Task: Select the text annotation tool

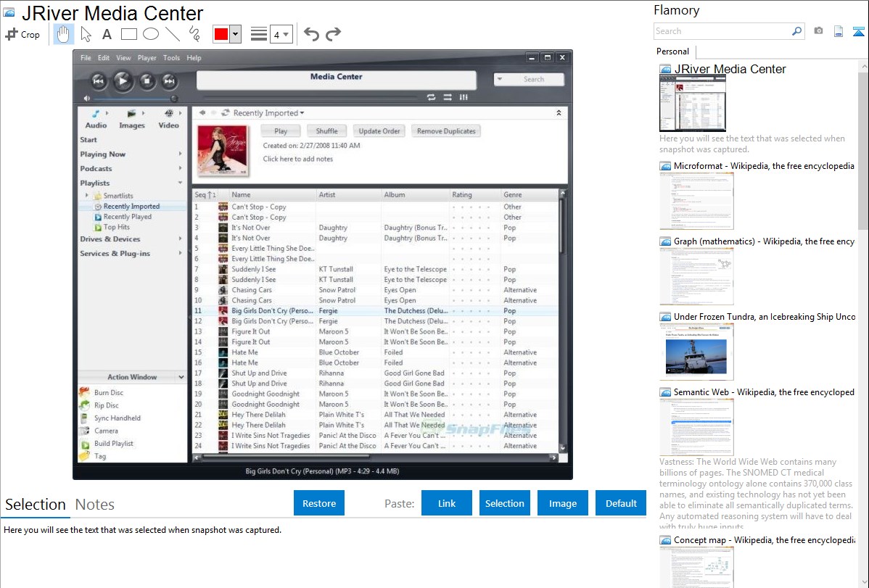Action: click(107, 34)
